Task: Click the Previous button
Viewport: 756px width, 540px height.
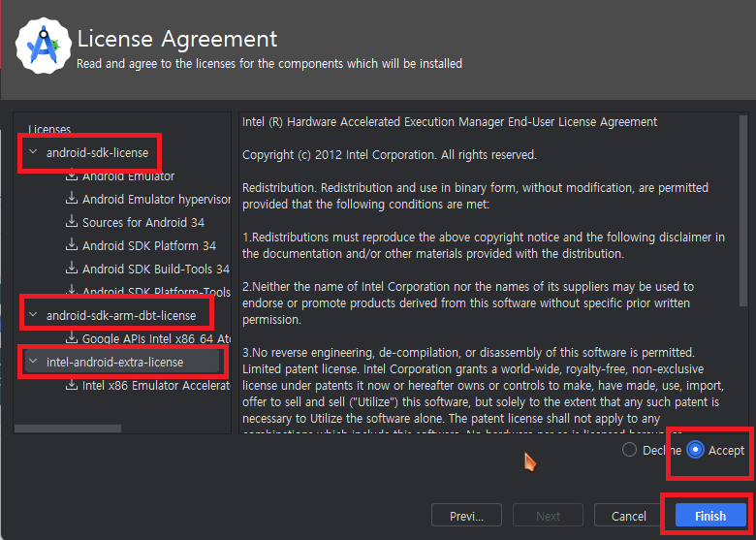Action: pyautogui.click(x=466, y=516)
